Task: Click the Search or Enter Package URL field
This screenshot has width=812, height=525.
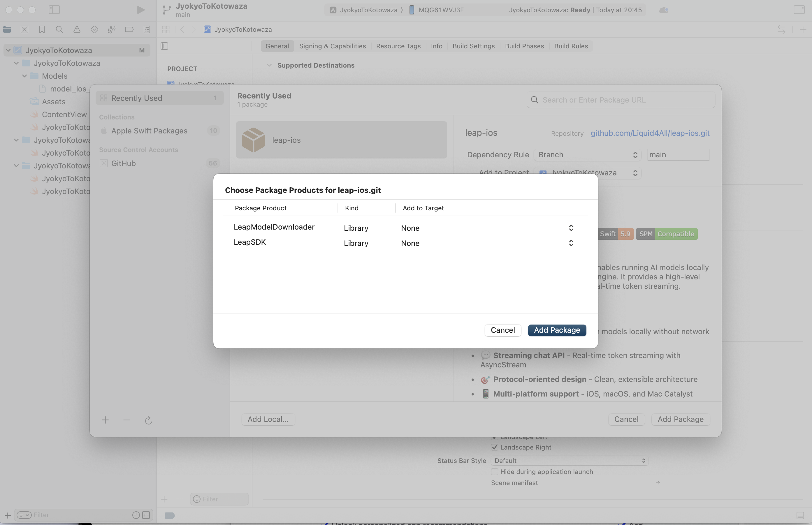Action: [x=626, y=100]
